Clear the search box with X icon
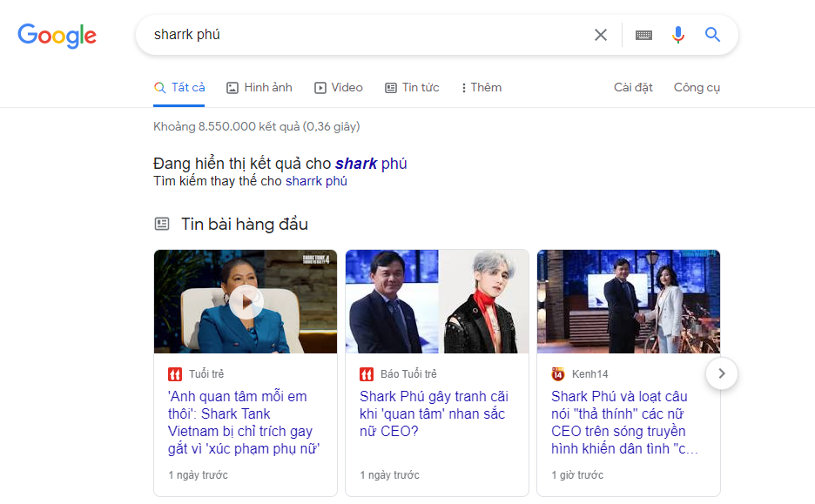815x504 pixels. point(601,35)
